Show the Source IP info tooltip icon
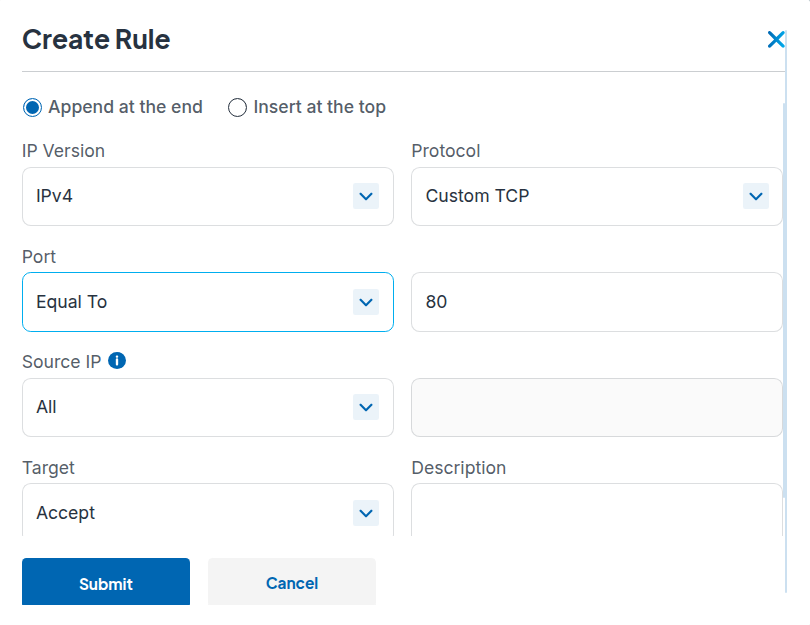This screenshot has height=625, width=810. (117, 361)
